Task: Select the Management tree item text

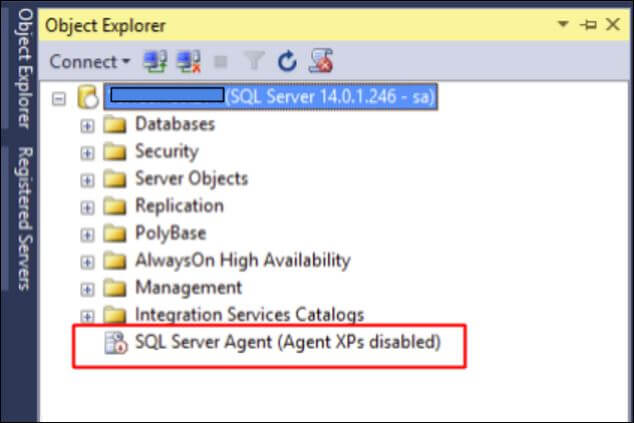Action: (188, 288)
